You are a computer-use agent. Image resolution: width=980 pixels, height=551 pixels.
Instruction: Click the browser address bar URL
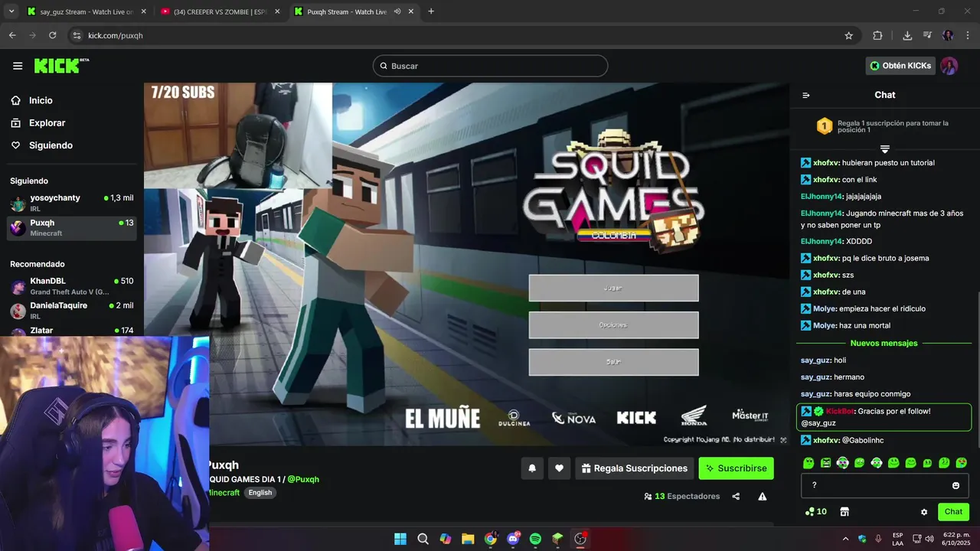pos(116,35)
